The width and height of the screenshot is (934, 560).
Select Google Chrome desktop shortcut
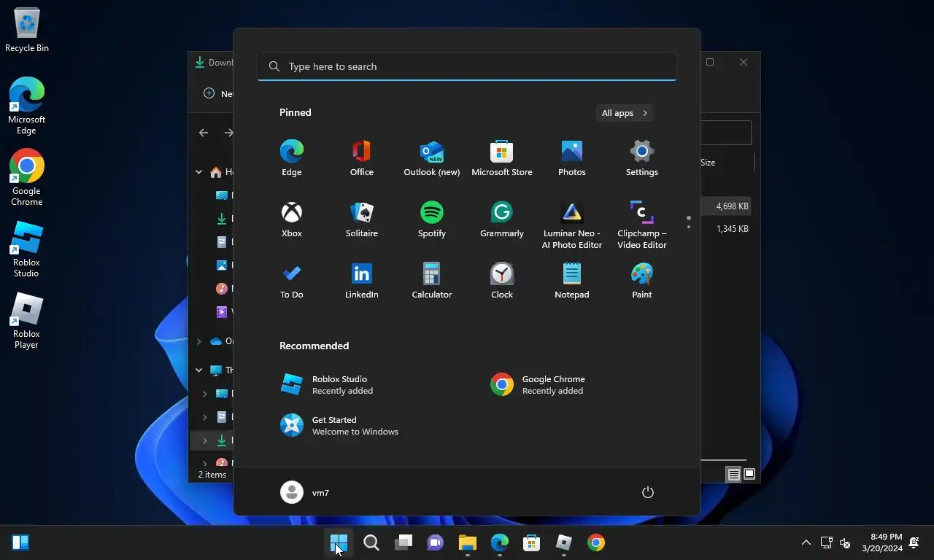pyautogui.click(x=27, y=177)
